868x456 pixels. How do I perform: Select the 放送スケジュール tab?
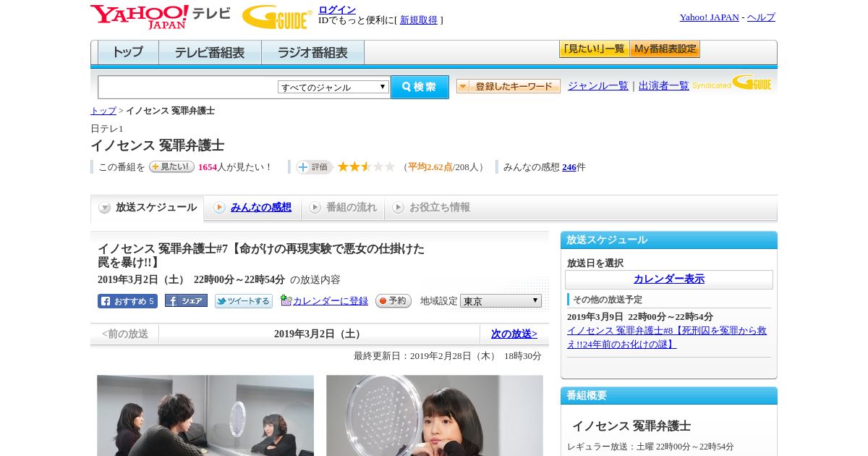[x=148, y=208]
